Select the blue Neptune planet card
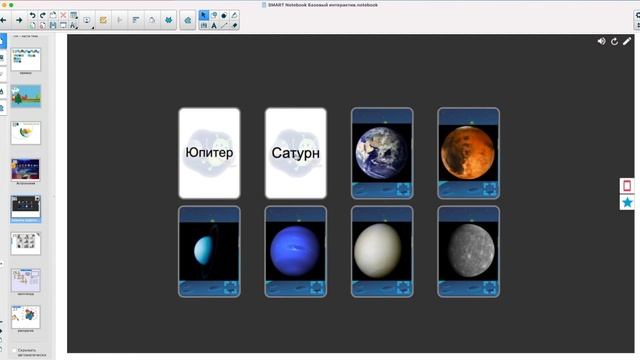This screenshot has height=360, width=640. coord(296,251)
